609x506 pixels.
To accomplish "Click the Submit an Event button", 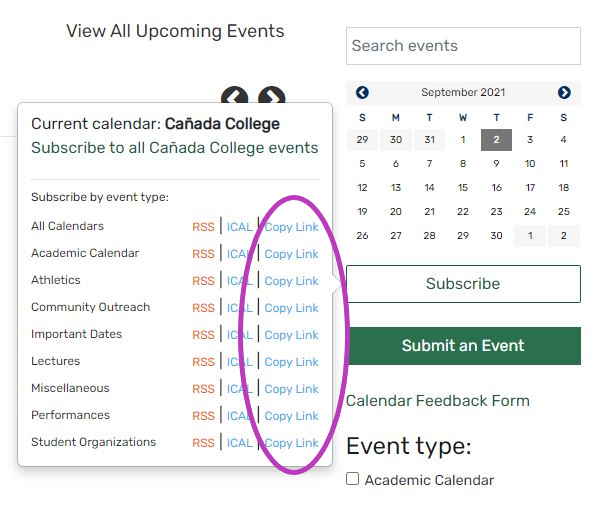I will pyautogui.click(x=463, y=346).
